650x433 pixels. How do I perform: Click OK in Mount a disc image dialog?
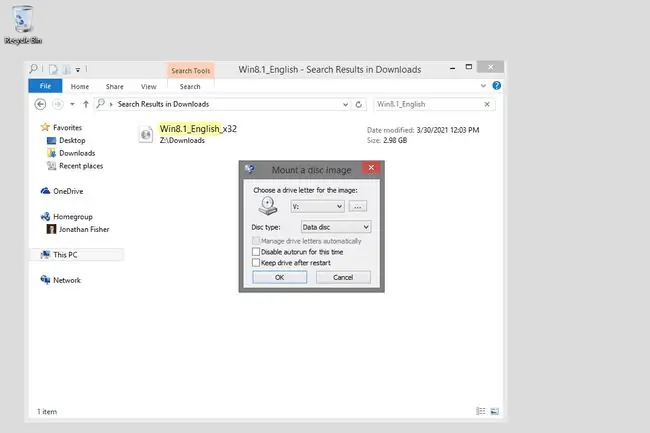click(x=280, y=277)
